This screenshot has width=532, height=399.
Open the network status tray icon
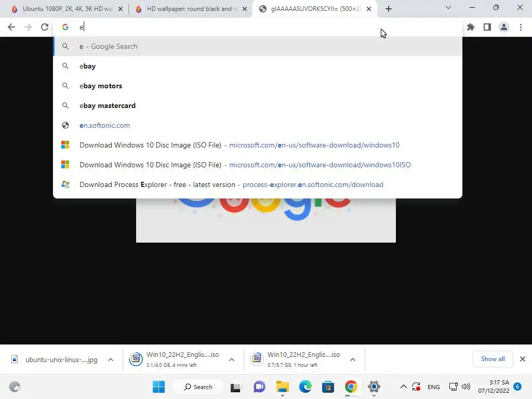point(453,387)
